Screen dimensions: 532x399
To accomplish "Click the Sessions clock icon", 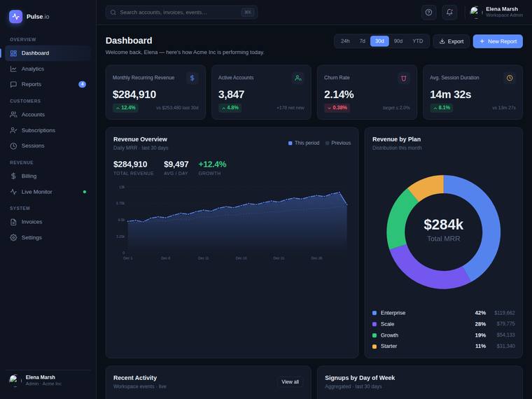I will tap(13, 146).
